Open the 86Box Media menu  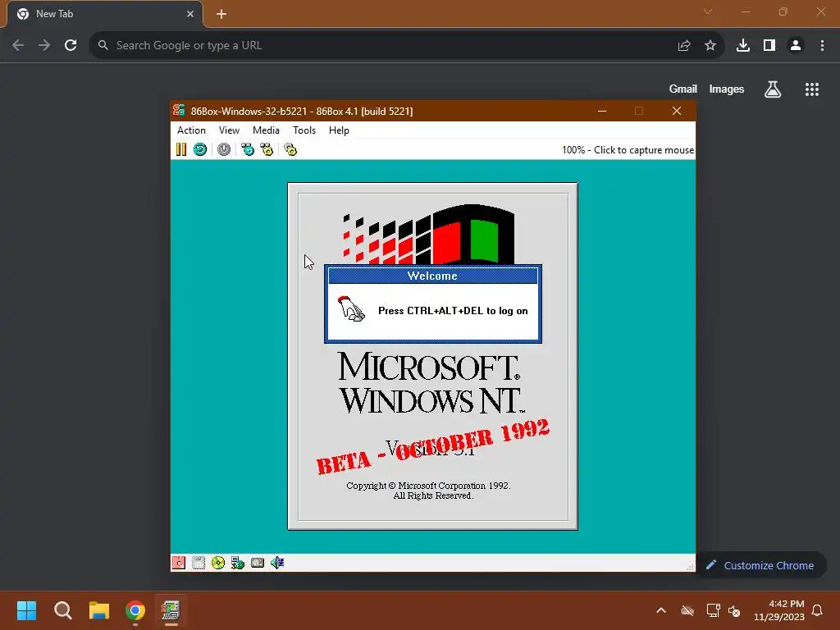266,130
